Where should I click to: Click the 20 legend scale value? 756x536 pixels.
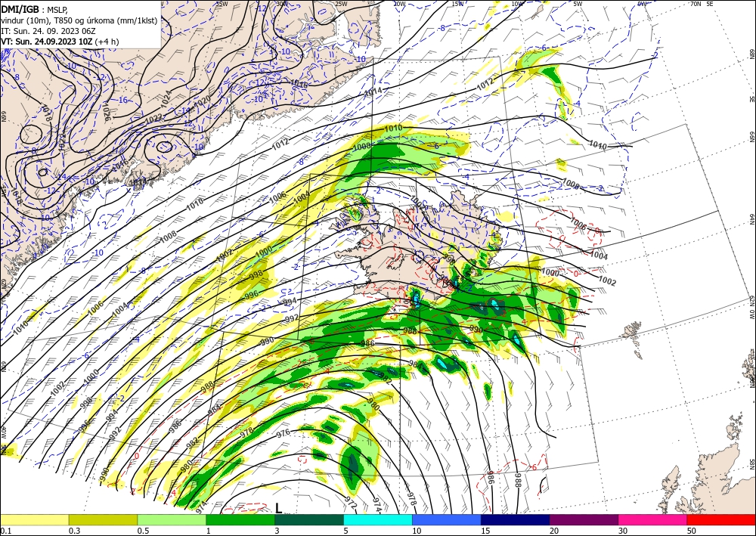(554, 531)
